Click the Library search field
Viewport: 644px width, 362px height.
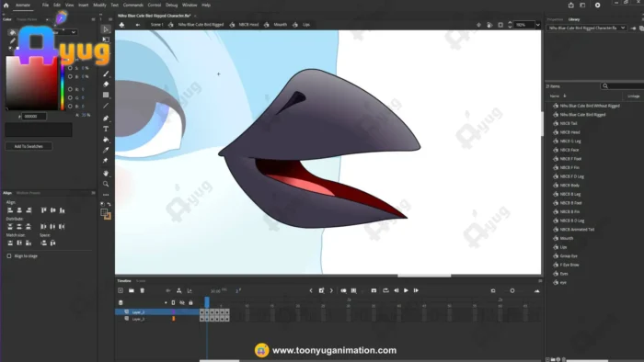coord(623,86)
